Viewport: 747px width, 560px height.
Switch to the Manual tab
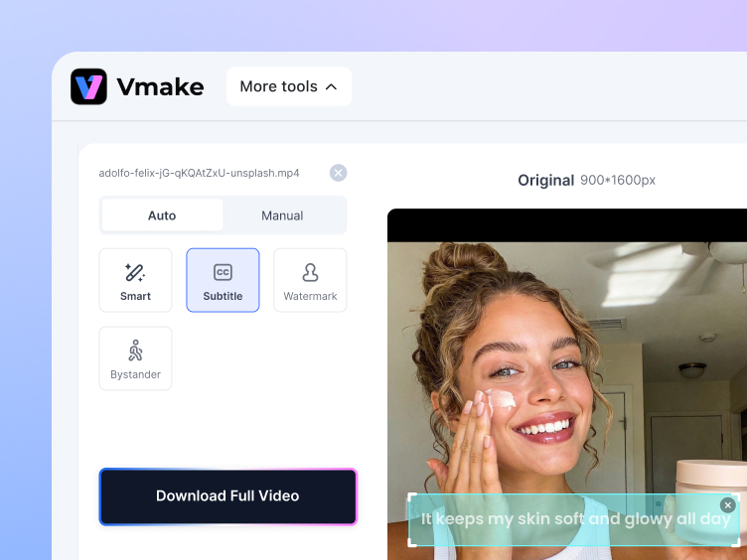(282, 215)
